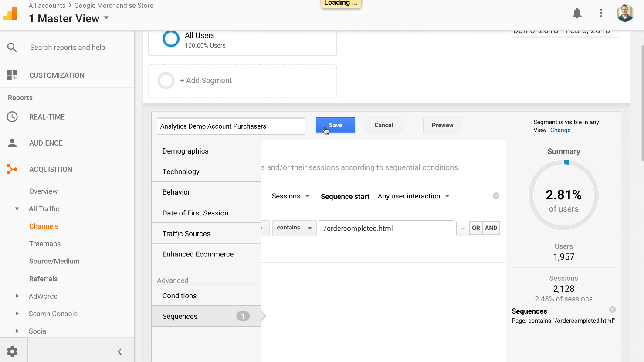Remove the sequence step condition

tap(496, 196)
